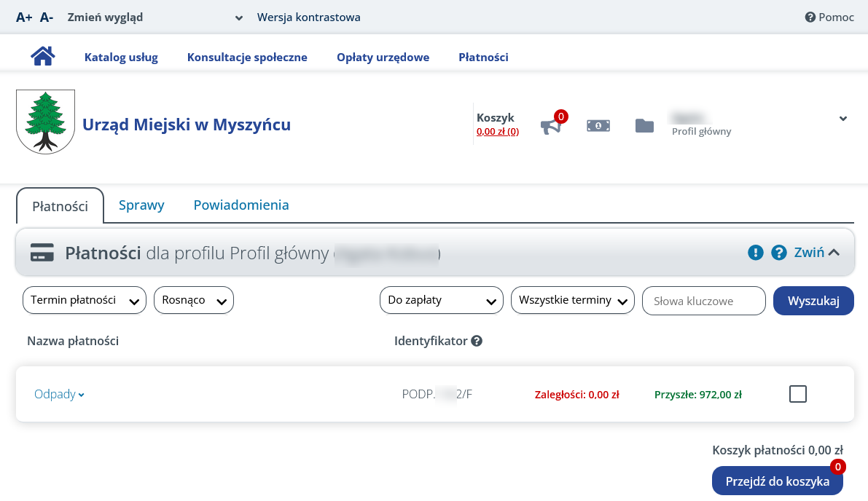Click the question mark beside Zwiń
The height and width of the screenshot is (501, 868).
(x=779, y=253)
